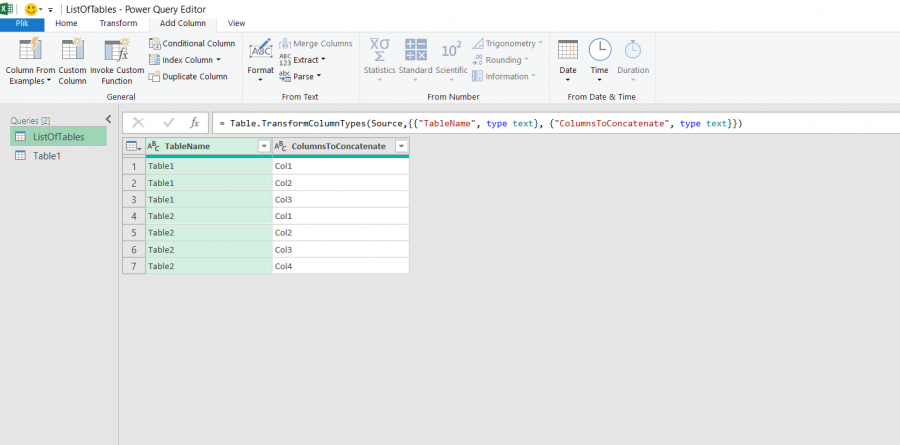
Task: Click Table1 cell in row 2
Action: [209, 183]
